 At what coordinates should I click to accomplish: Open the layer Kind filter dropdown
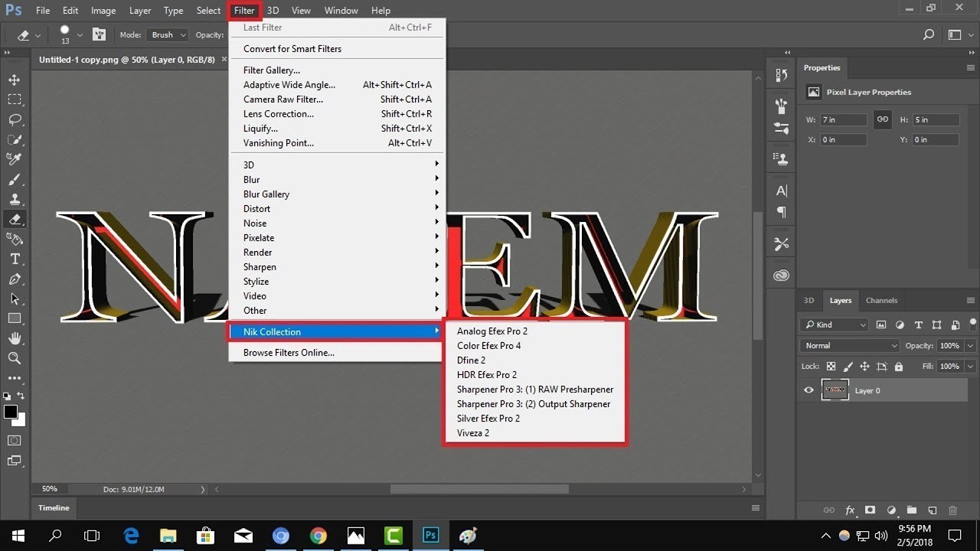(834, 324)
